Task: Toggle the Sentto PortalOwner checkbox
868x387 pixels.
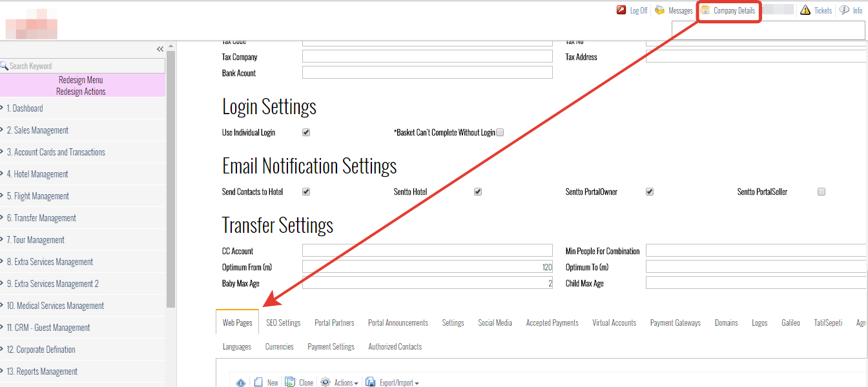Action: pos(650,192)
